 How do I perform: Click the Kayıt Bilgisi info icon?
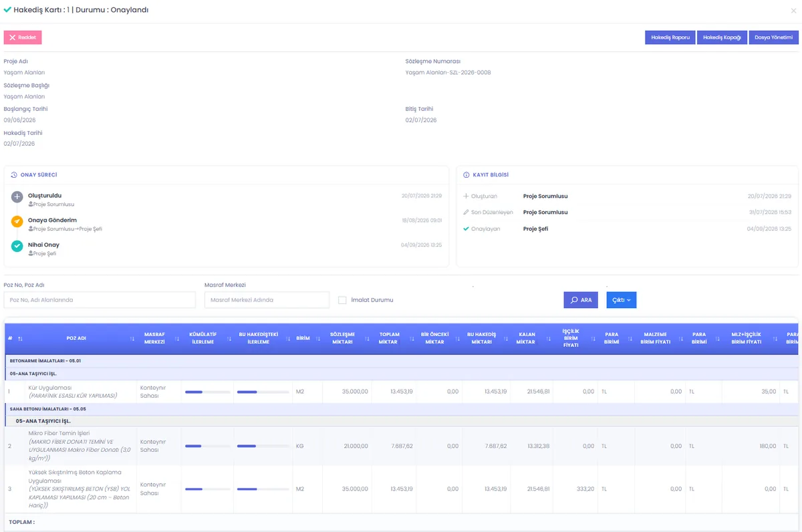coord(466,175)
